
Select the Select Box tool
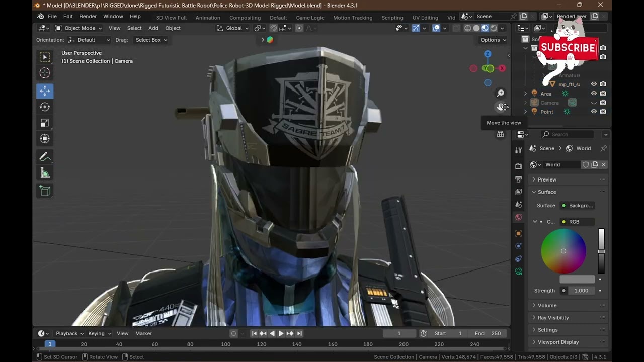coord(45,57)
